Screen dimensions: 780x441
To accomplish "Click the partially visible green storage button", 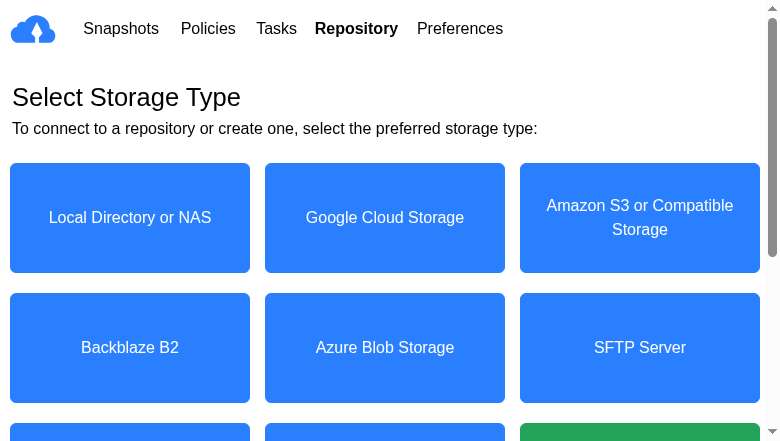I will pyautogui.click(x=640, y=433).
